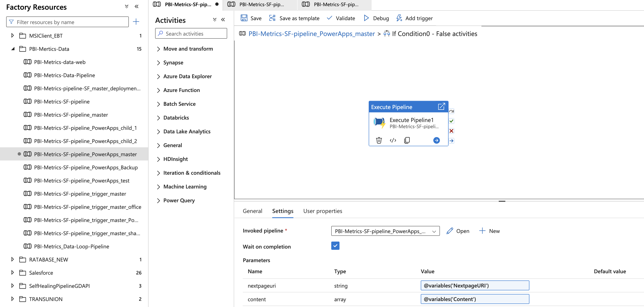Viewport: 644px width, 307px height.
Task: Expand SelfHealingPipelineGDAPI folder
Action: click(12, 286)
